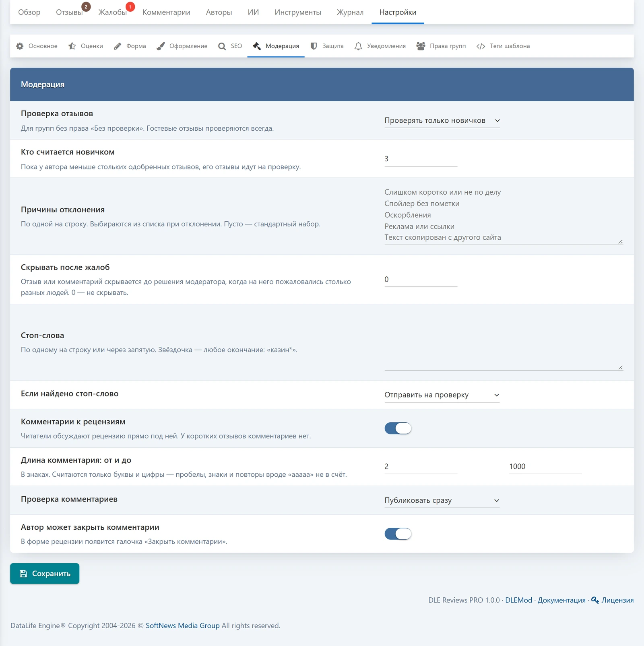Open the Журнал tab
Viewport: 644px width, 646px height.
pyautogui.click(x=350, y=12)
